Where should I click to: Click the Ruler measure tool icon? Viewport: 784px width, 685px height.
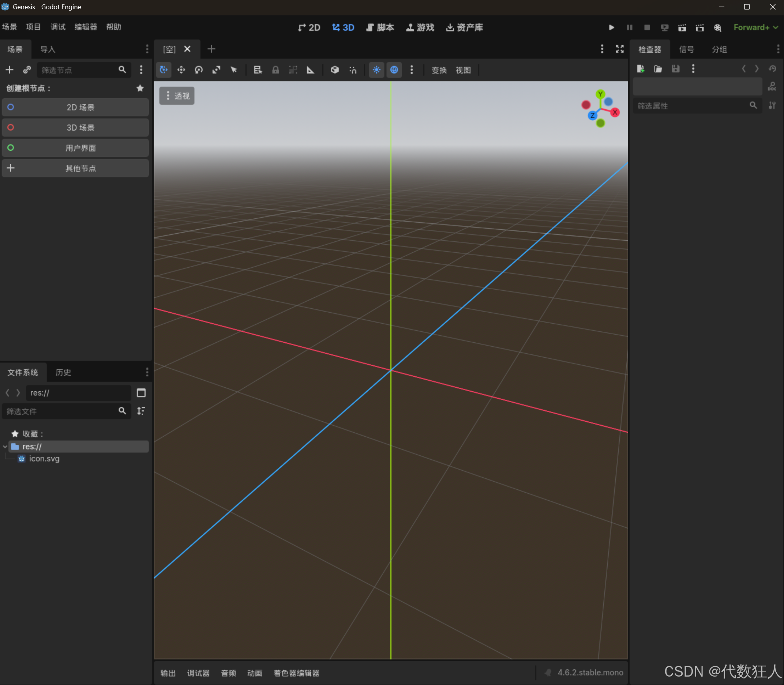[311, 70]
